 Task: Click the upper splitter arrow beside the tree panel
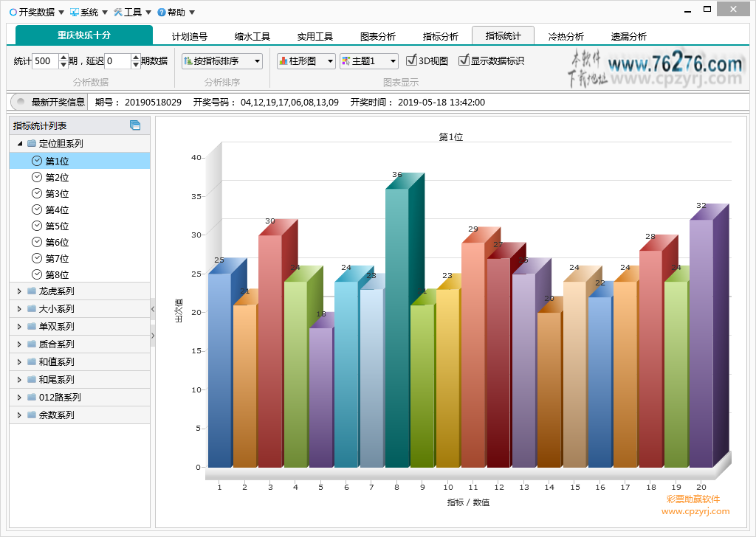[x=153, y=309]
